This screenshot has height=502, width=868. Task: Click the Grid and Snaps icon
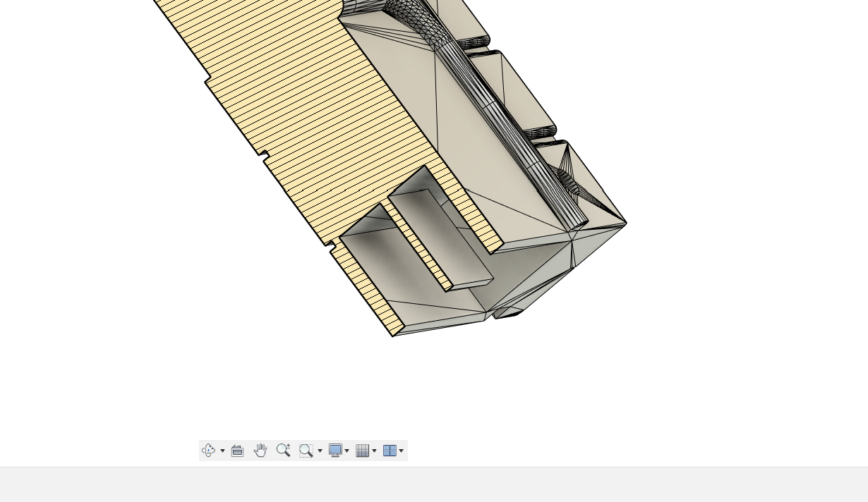point(363,451)
